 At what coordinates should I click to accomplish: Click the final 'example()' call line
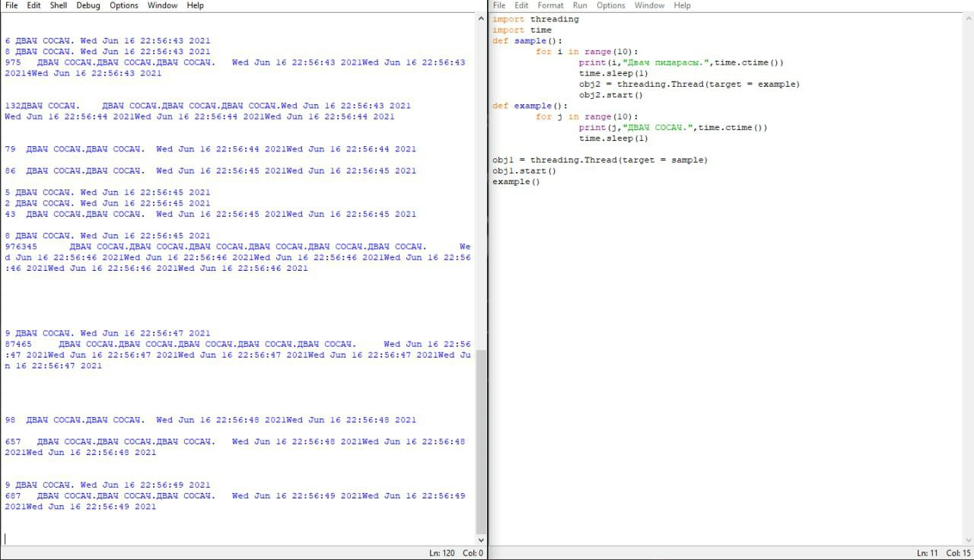[517, 182]
